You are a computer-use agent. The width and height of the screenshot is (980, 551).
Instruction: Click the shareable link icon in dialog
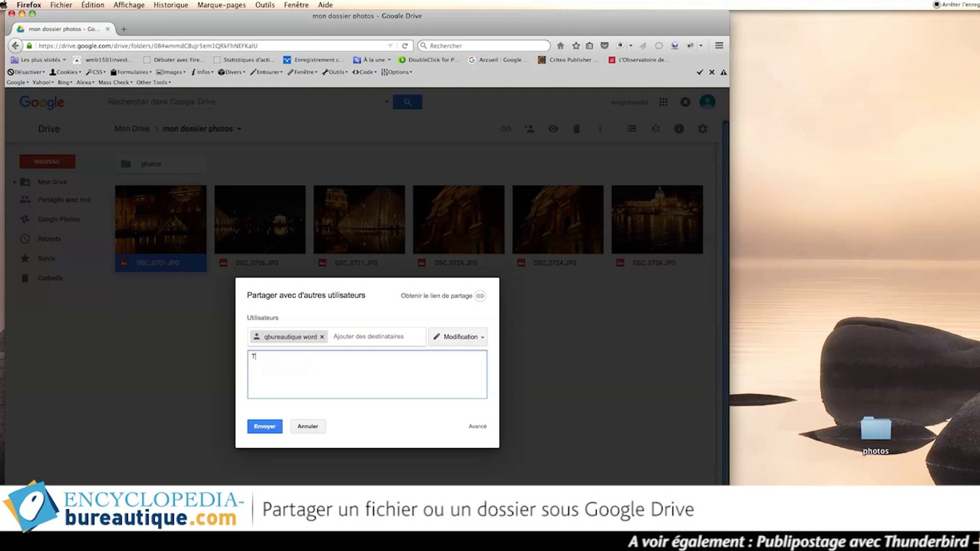[480, 296]
